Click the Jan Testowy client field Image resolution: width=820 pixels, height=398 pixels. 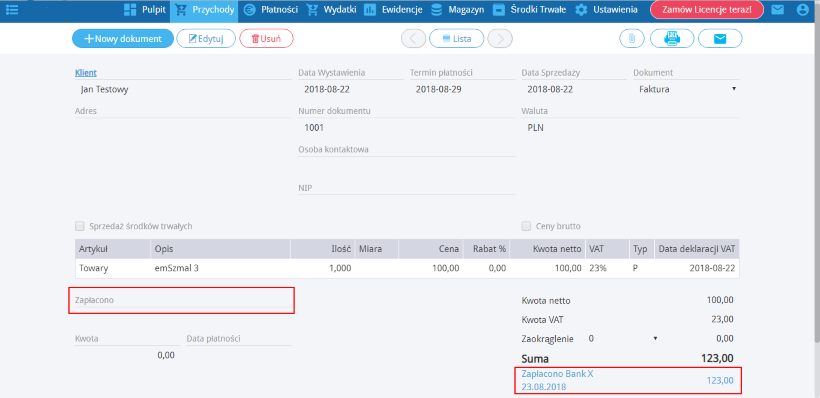point(183,89)
